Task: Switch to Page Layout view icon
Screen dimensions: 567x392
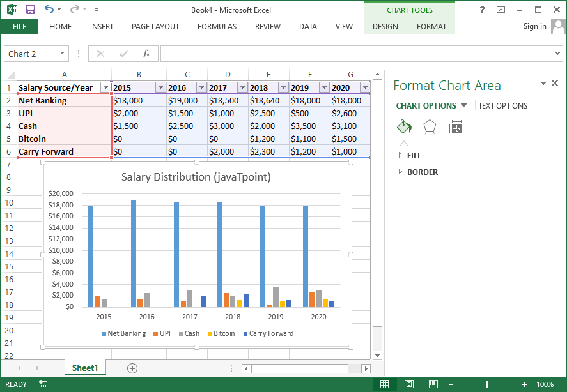Action: (408, 384)
